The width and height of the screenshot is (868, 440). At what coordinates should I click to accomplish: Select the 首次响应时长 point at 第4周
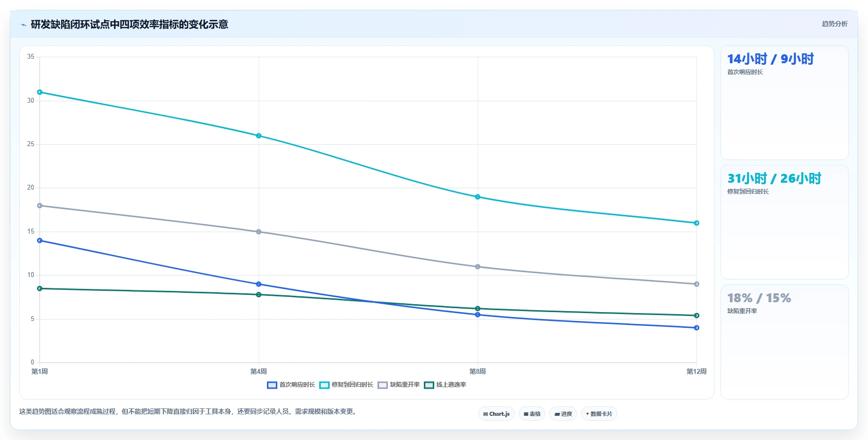click(259, 284)
